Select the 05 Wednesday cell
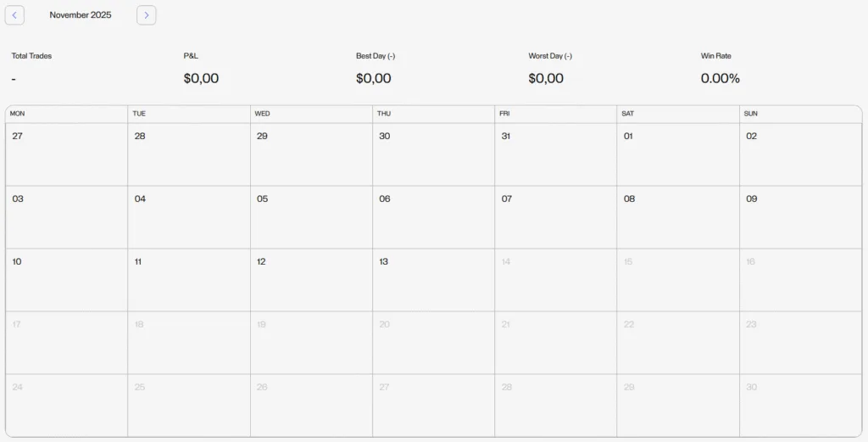The image size is (868, 442). click(311, 217)
